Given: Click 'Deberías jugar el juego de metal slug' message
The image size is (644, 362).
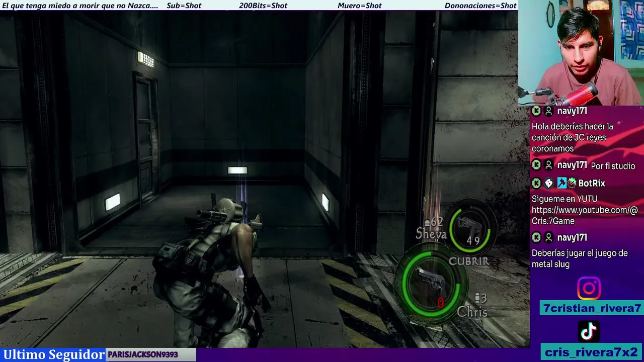Looking at the screenshot, I should tap(580, 258).
